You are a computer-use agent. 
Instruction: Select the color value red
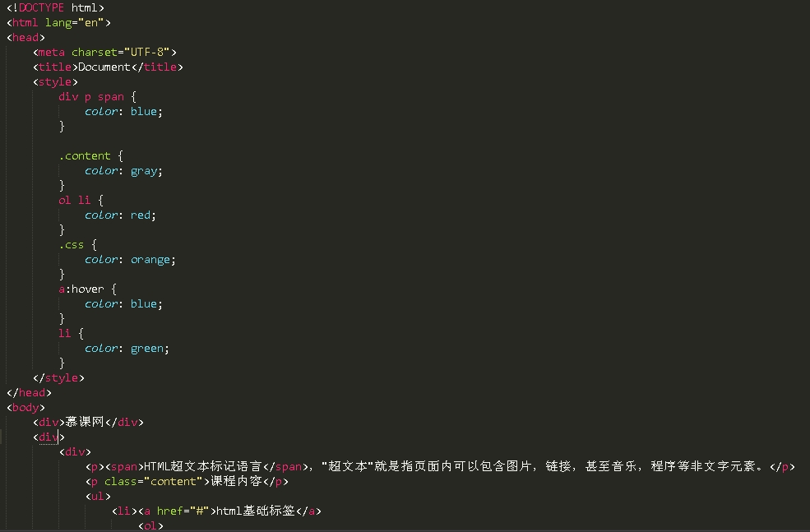pos(139,215)
